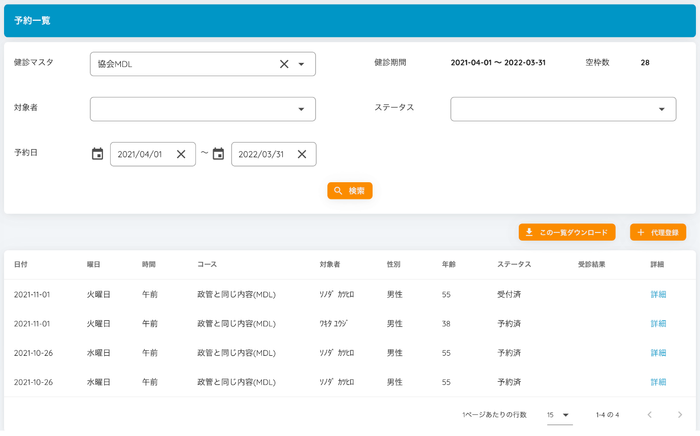Clear the 2022/03/31 end date

(x=301, y=154)
